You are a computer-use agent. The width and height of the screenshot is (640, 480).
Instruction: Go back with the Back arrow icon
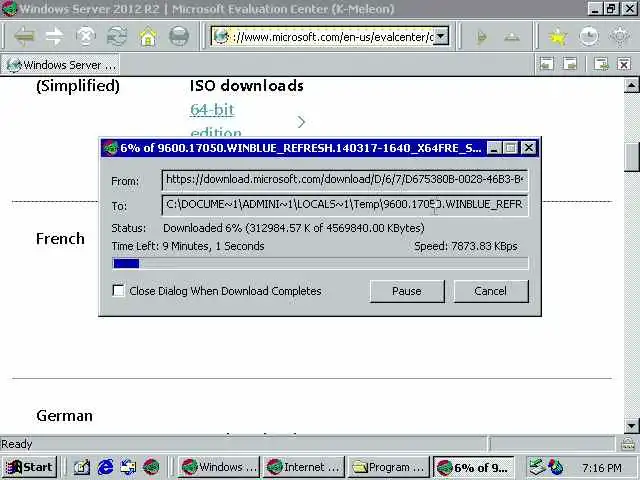(24, 37)
